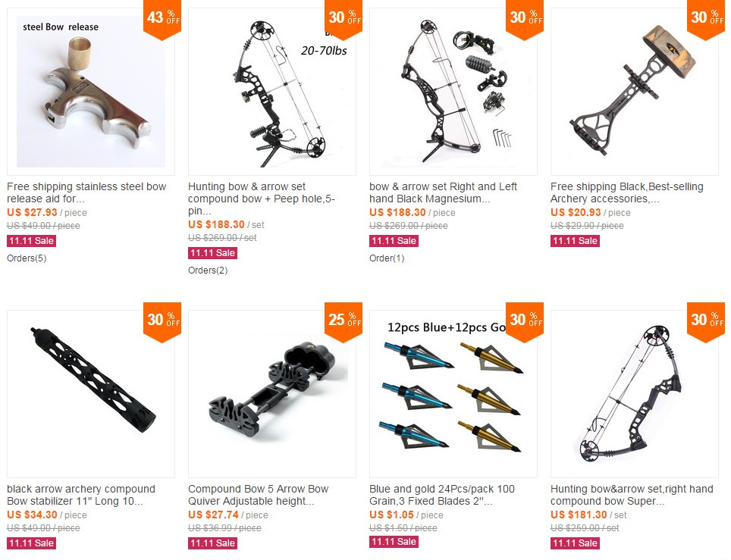Open the black bow stabilizer product image
Image resolution: width=731 pixels, height=560 pixels.
[91, 394]
